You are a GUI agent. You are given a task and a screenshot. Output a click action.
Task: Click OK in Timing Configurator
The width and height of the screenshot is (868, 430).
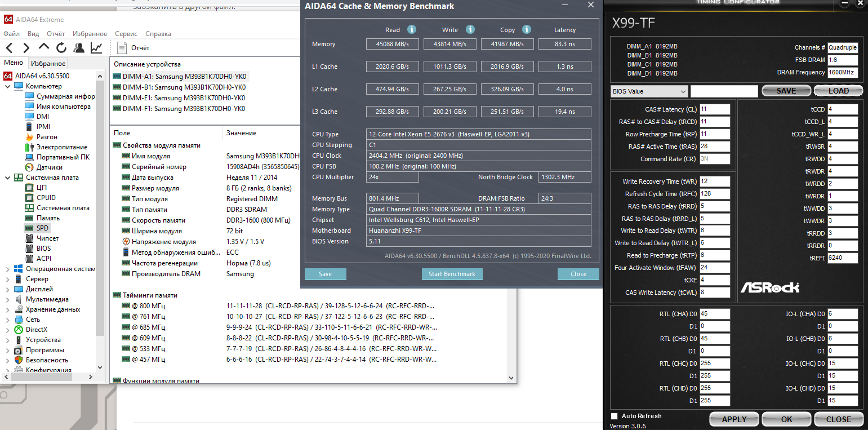[x=786, y=419]
